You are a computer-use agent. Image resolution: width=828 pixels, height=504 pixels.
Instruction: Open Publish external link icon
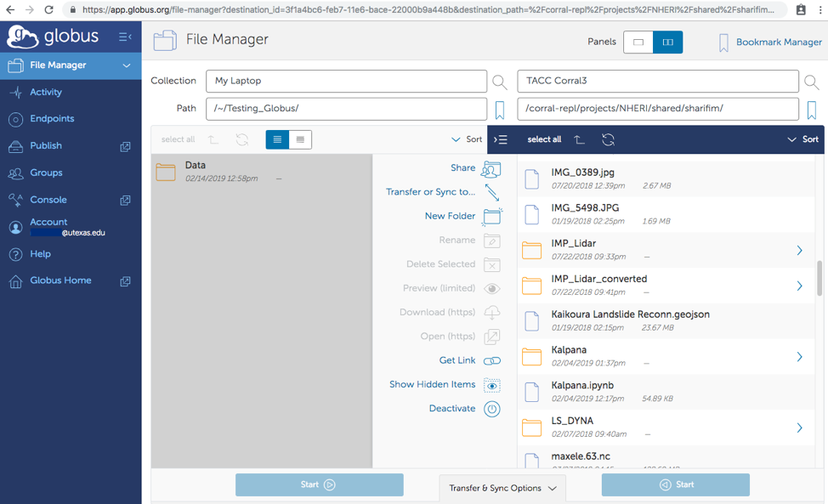click(x=125, y=147)
